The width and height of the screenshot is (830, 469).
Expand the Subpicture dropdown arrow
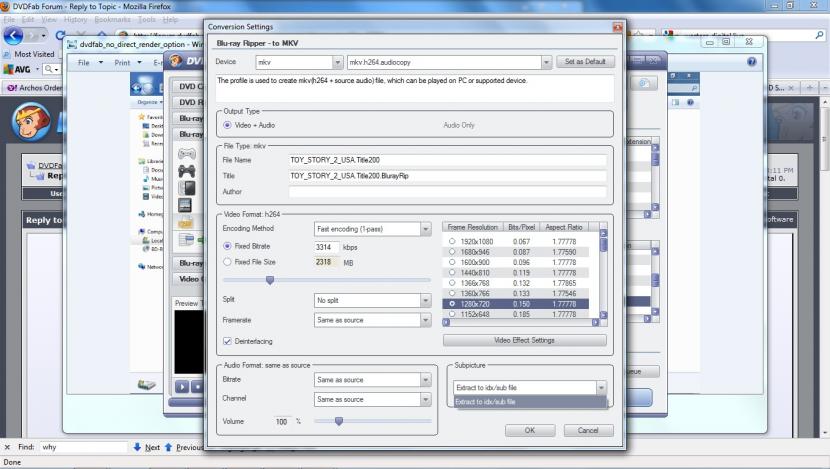601,388
